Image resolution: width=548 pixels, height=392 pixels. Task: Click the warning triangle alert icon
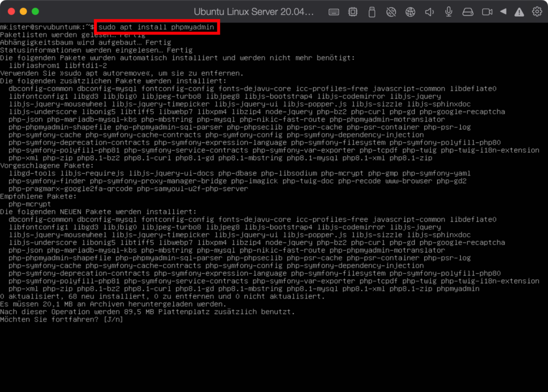click(x=519, y=12)
